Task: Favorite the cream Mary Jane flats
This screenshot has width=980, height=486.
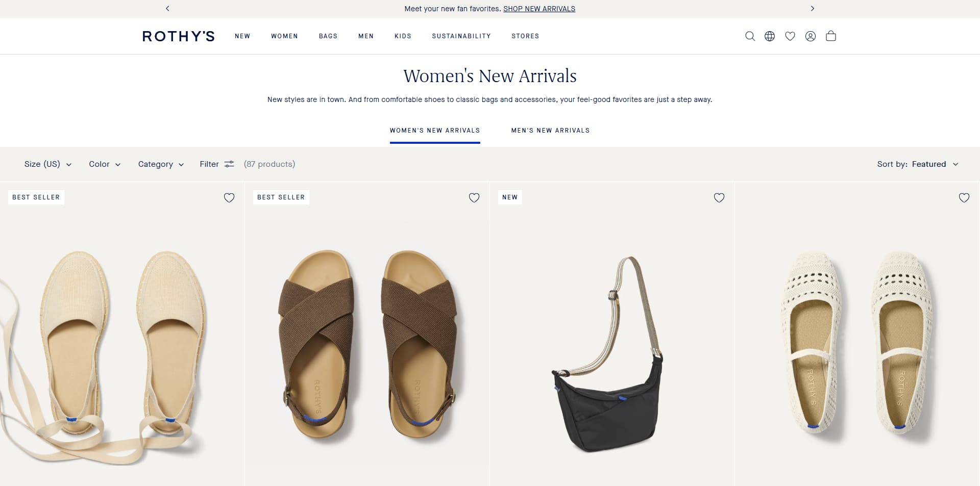Action: click(964, 198)
